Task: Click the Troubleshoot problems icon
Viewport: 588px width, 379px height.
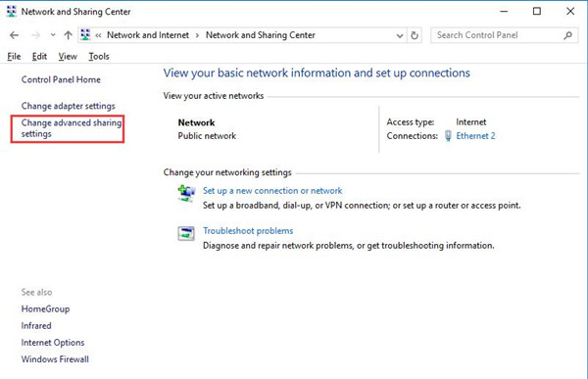Action: click(x=186, y=233)
